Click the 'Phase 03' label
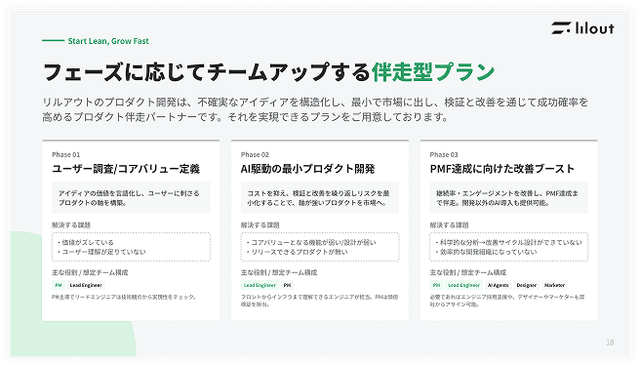This screenshot has width=640, height=367. (x=444, y=154)
